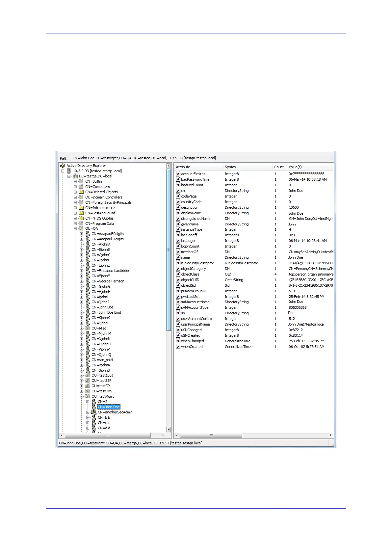
Task: Sort by the Syntax column header
Action: (x=248, y=167)
